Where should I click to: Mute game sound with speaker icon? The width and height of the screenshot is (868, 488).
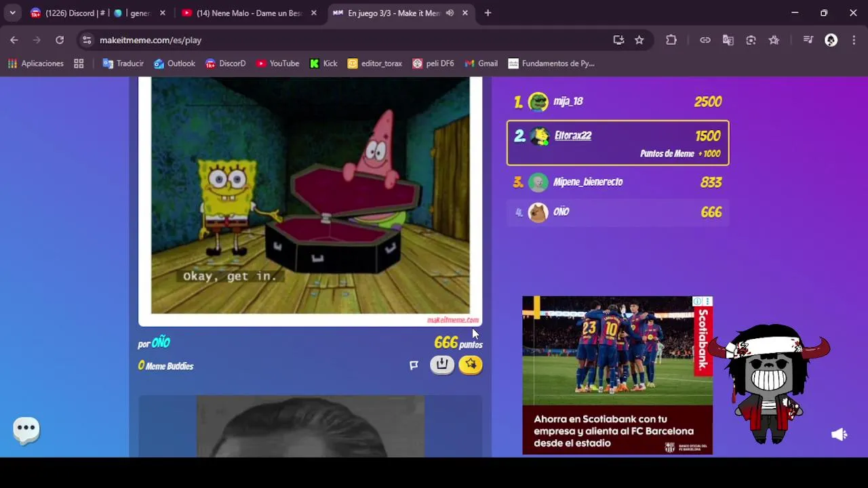point(840,434)
